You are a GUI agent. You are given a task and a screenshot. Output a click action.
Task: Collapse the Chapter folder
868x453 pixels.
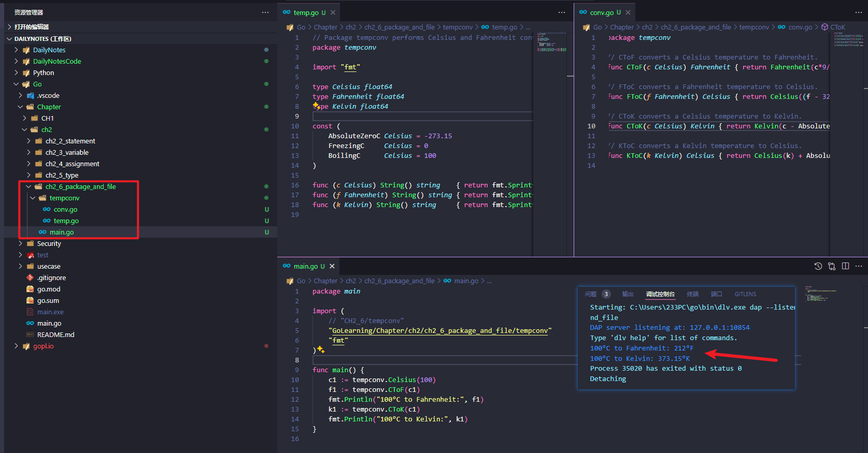pyautogui.click(x=20, y=107)
